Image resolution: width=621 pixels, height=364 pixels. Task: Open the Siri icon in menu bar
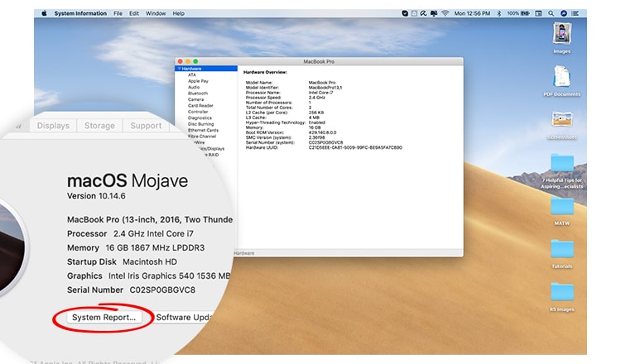pos(563,14)
